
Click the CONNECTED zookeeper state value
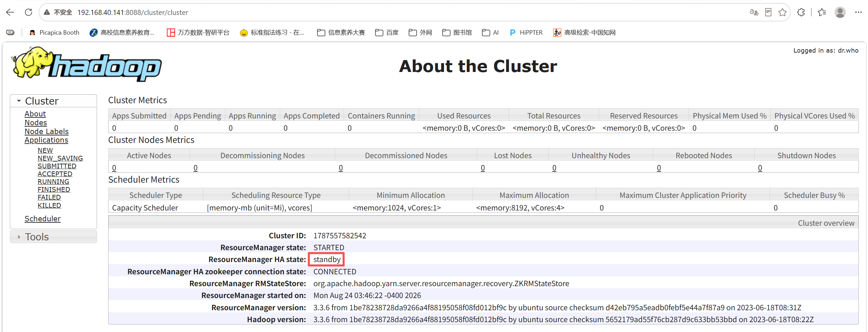pyautogui.click(x=335, y=272)
